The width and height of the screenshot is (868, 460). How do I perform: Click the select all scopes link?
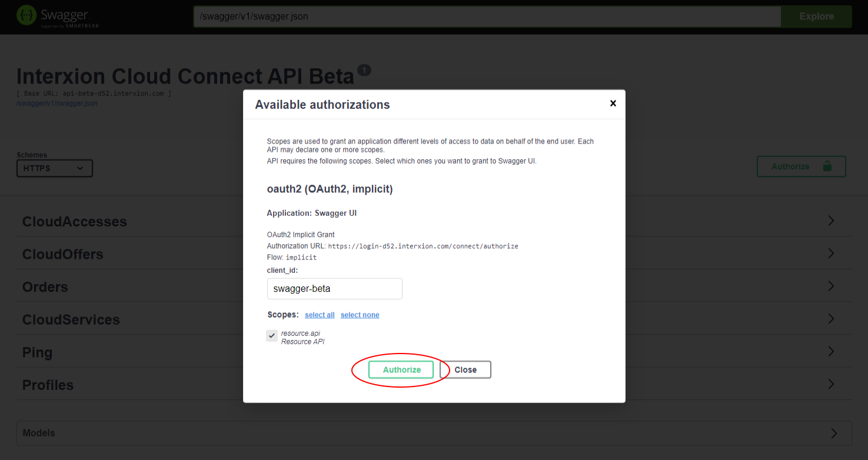pos(320,315)
